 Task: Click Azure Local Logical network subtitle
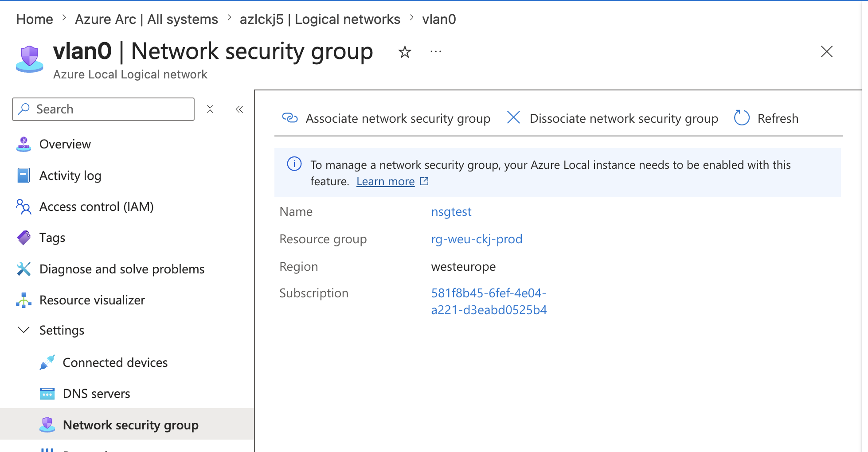(130, 74)
